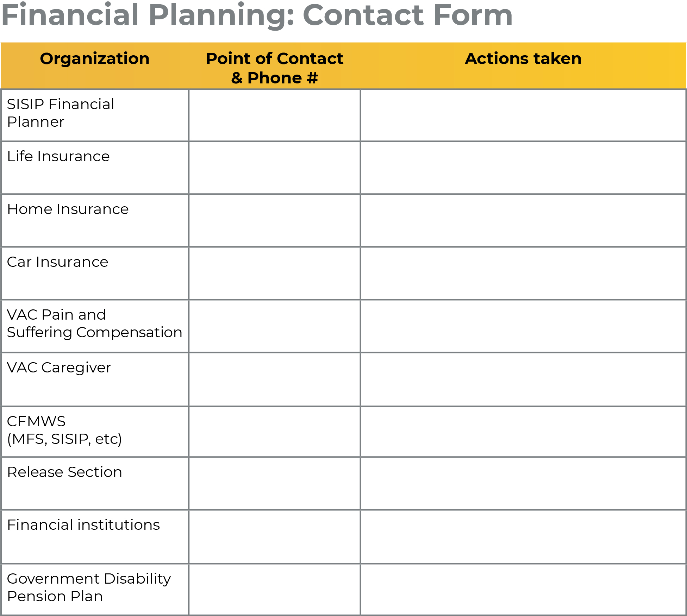Click the Financial Planning: Contact Form title
Viewport: 687px width, 616px height.
click(257, 15)
